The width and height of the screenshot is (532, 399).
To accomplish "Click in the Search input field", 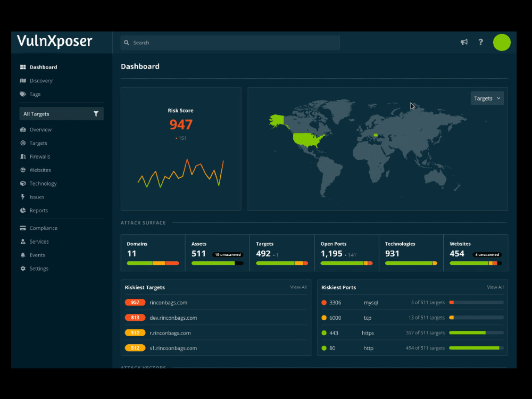I will click(230, 43).
